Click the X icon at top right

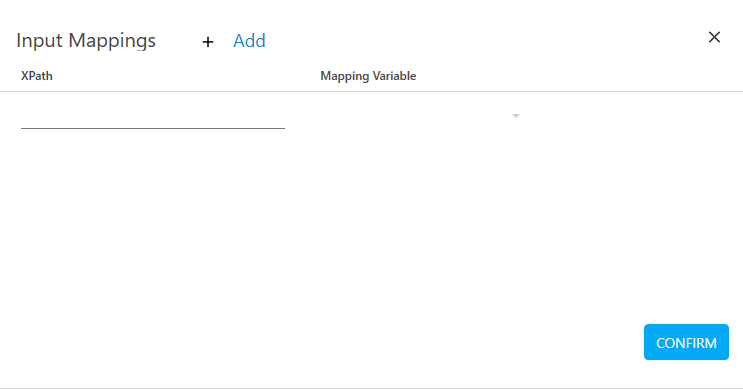pos(714,37)
